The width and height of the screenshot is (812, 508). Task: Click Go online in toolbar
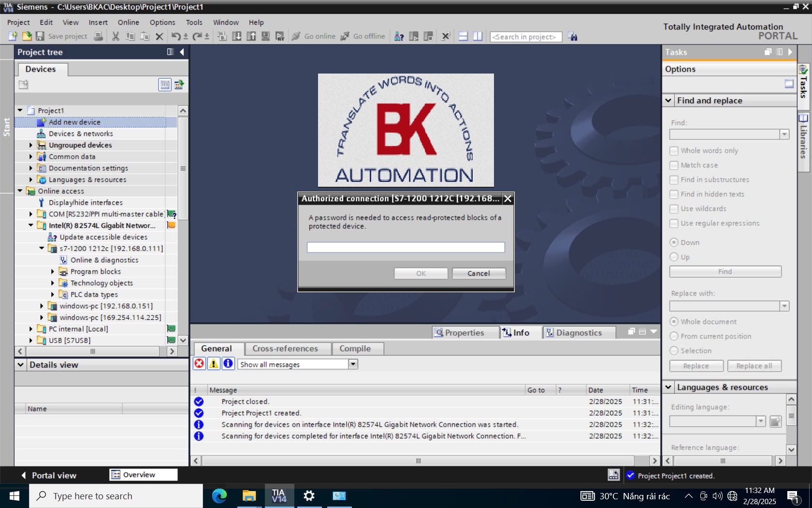coord(313,36)
